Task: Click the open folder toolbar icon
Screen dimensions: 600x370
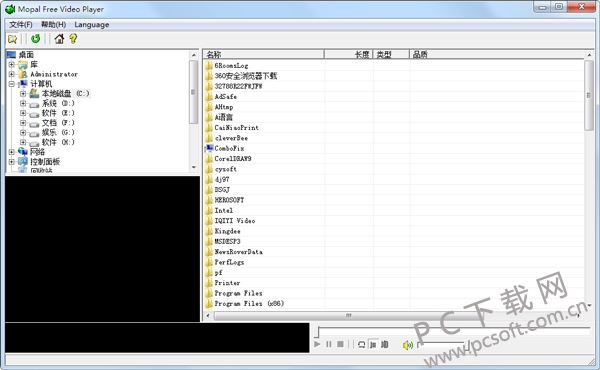Action: tap(13, 39)
